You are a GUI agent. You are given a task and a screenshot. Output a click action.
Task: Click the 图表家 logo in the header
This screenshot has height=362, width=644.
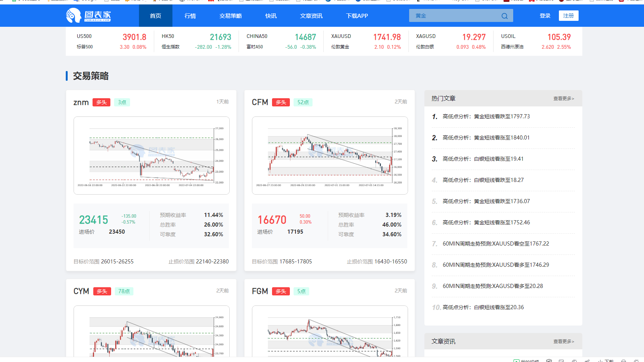click(x=88, y=16)
